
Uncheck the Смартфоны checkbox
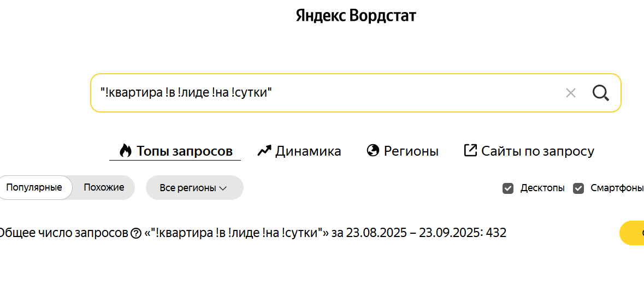point(578,188)
